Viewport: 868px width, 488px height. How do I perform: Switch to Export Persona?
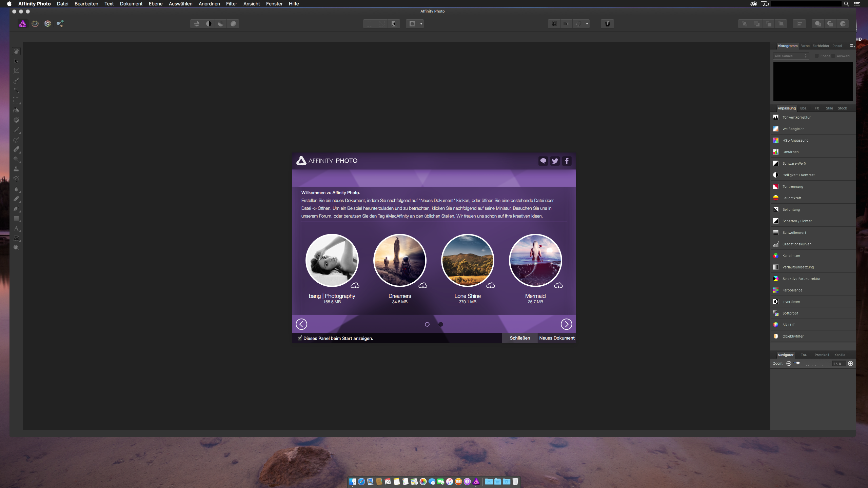point(60,24)
